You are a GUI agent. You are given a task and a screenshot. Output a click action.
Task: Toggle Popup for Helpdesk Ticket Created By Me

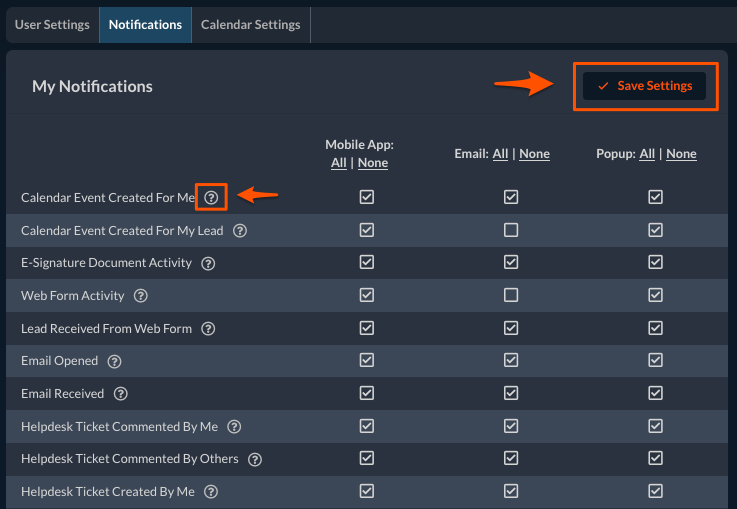[655, 491]
